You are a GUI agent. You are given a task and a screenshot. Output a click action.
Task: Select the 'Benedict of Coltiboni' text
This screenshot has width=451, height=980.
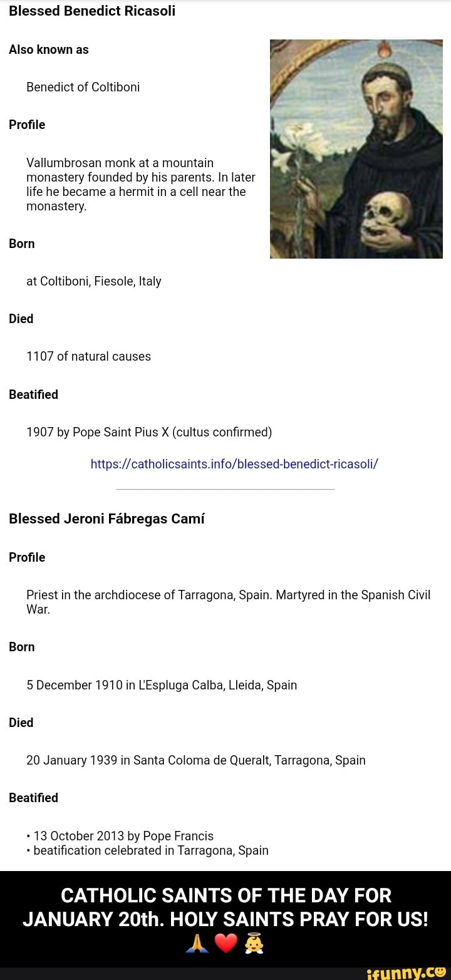[x=83, y=87]
